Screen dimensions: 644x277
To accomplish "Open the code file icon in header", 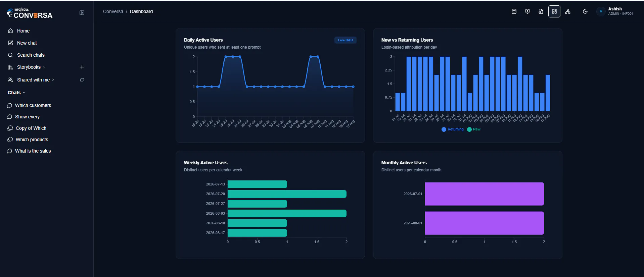I will coord(541,11).
